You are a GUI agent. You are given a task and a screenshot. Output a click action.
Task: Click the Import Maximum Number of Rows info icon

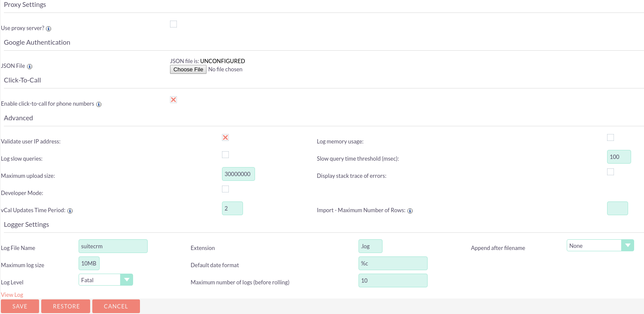410,210
